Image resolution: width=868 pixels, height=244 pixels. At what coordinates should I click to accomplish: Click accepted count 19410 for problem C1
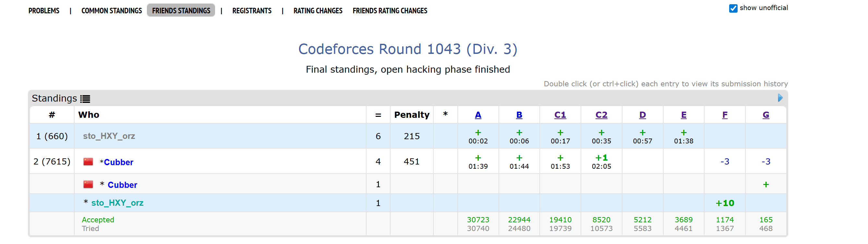pos(560,220)
